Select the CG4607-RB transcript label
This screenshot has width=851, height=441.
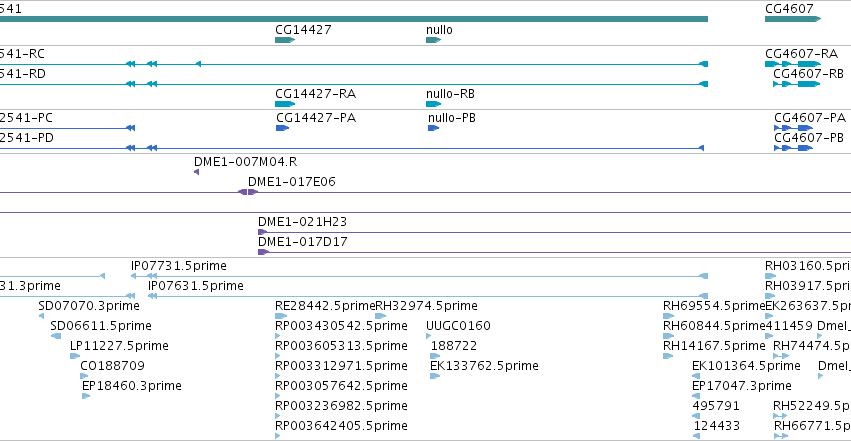808,74
